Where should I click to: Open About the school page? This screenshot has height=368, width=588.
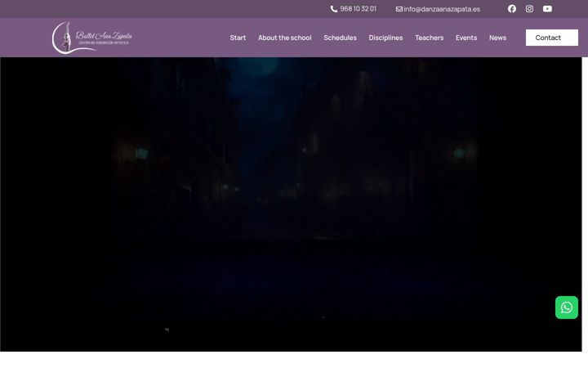[285, 38]
